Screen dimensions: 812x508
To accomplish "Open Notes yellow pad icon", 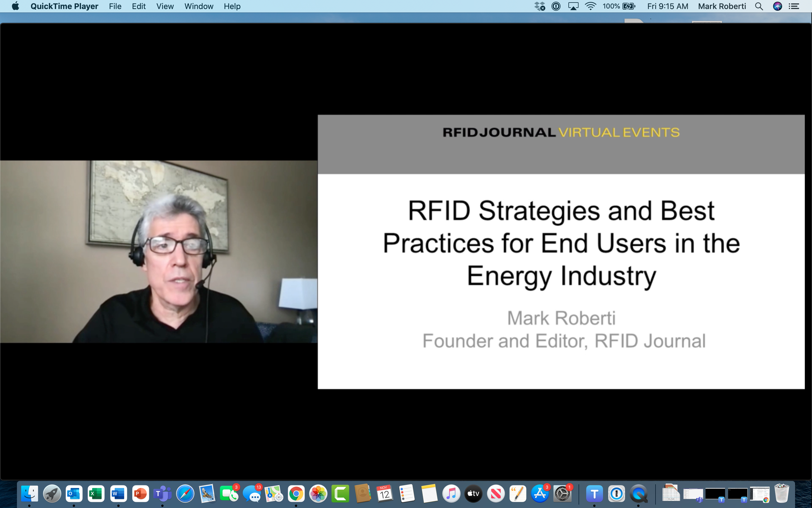I will 429,494.
